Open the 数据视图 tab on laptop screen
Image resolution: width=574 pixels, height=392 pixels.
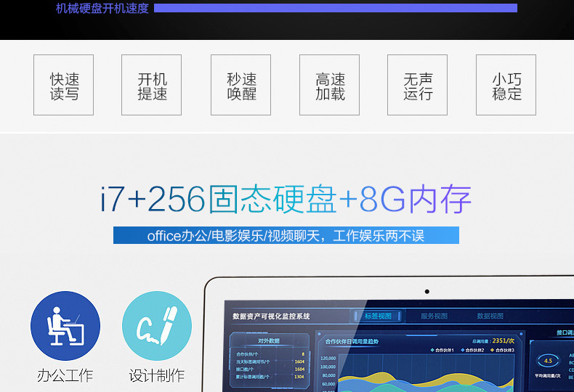point(490,316)
